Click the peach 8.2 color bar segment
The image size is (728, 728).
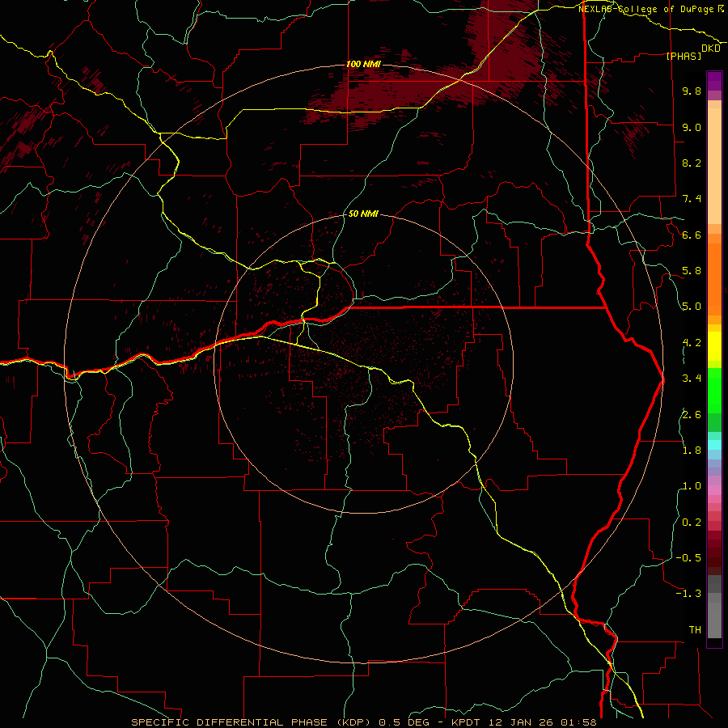point(714,166)
